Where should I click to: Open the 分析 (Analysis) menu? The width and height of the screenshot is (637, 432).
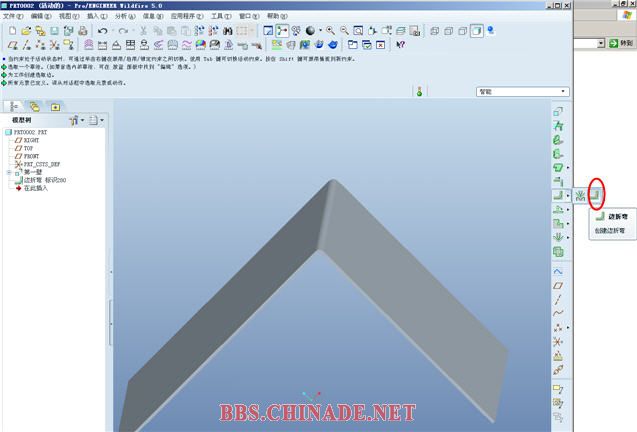coord(125,16)
